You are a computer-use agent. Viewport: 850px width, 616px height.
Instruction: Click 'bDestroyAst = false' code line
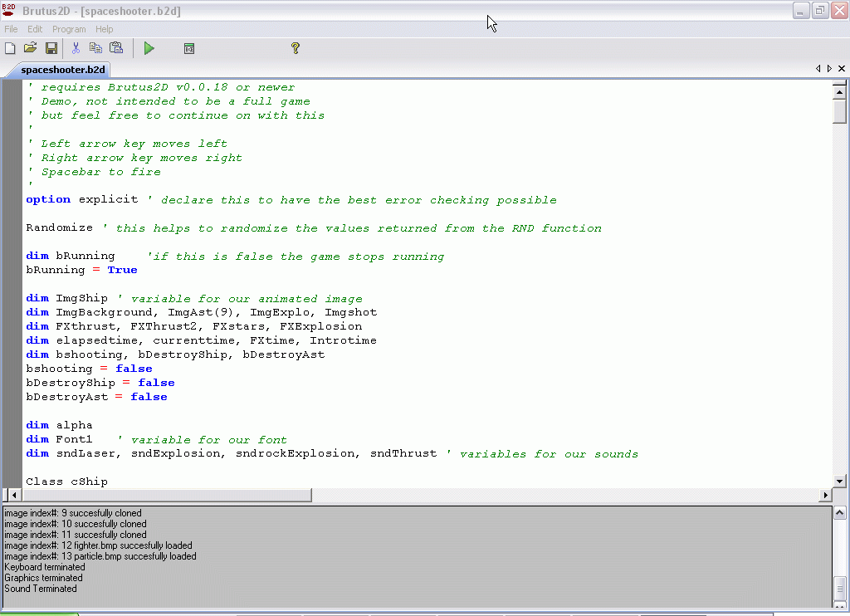tap(96, 397)
